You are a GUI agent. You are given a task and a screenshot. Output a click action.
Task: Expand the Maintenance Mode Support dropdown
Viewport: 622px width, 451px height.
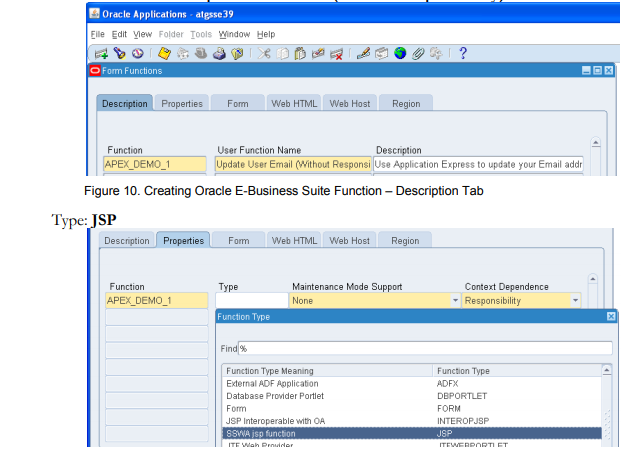click(455, 300)
